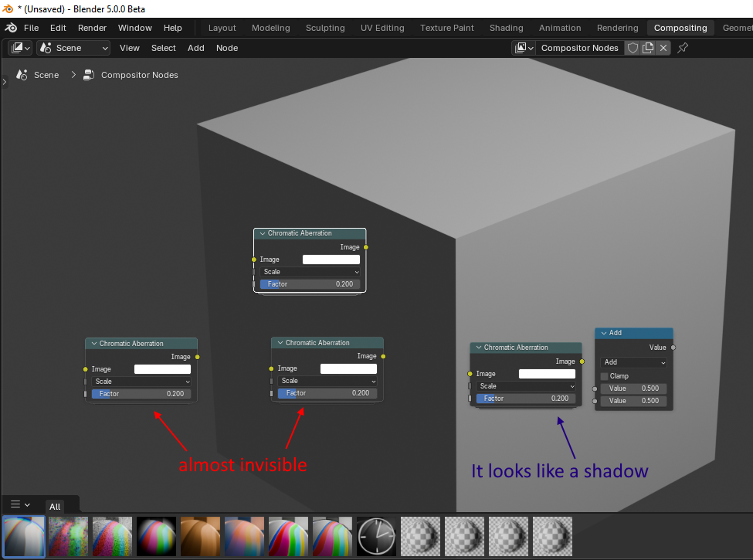
Task: Switch to the Shading workspace tab
Action: [x=506, y=28]
